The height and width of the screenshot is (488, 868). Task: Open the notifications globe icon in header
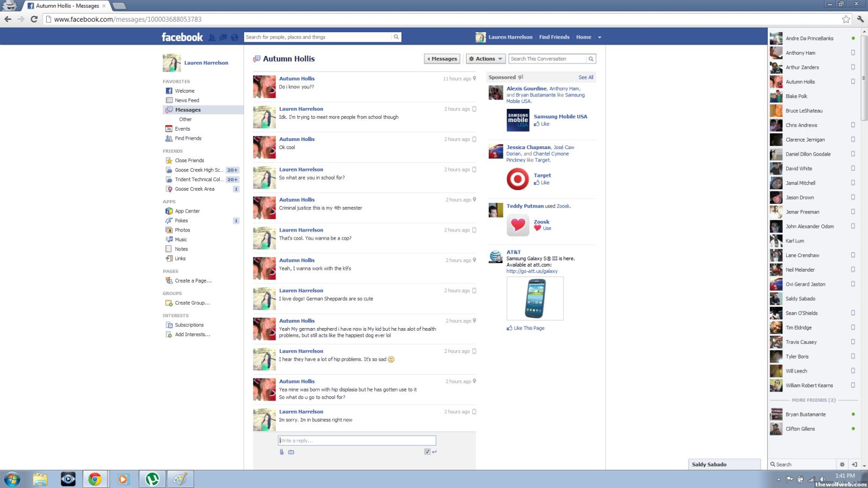(234, 37)
